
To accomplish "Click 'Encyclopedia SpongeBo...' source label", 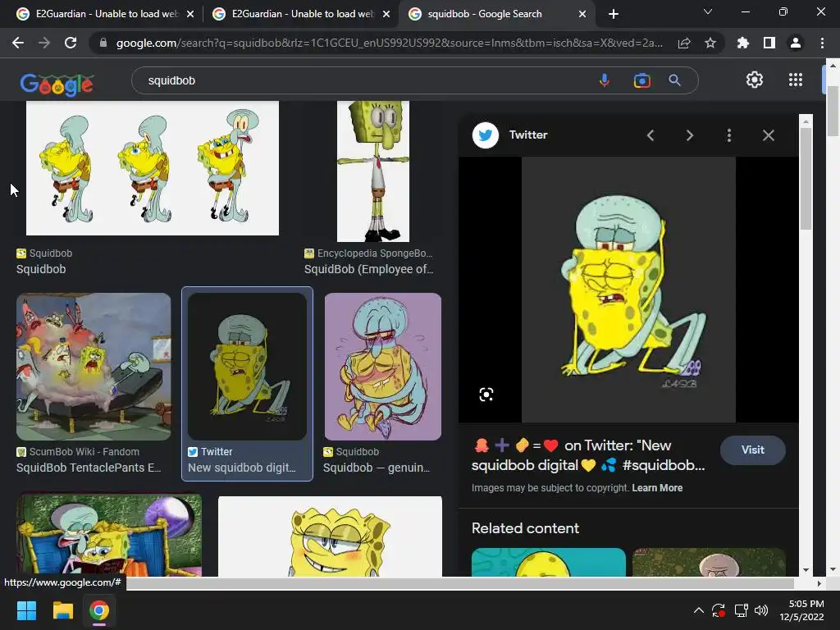I will [x=374, y=253].
